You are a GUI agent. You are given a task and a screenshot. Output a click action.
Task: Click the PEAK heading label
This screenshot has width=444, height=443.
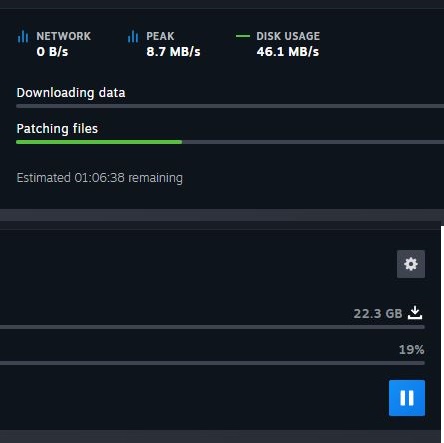pos(160,36)
